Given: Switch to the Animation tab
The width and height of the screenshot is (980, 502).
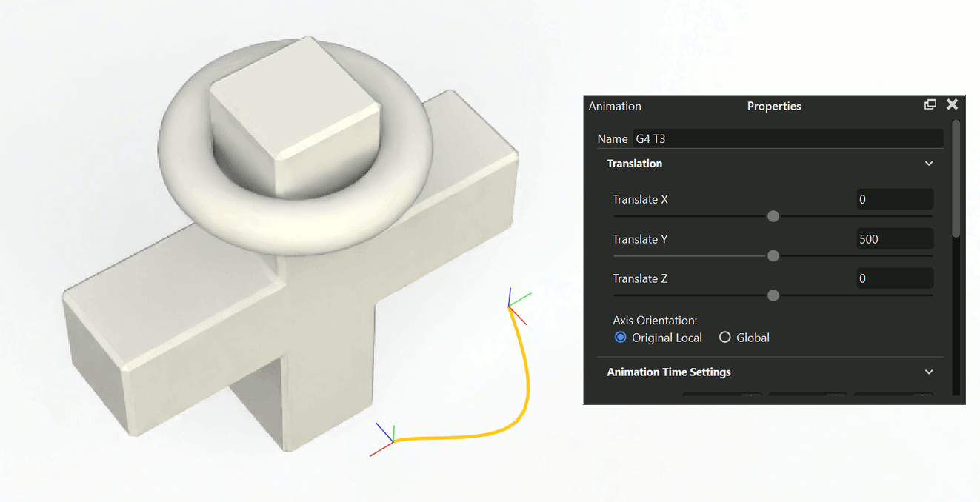Looking at the screenshot, I should [x=614, y=106].
